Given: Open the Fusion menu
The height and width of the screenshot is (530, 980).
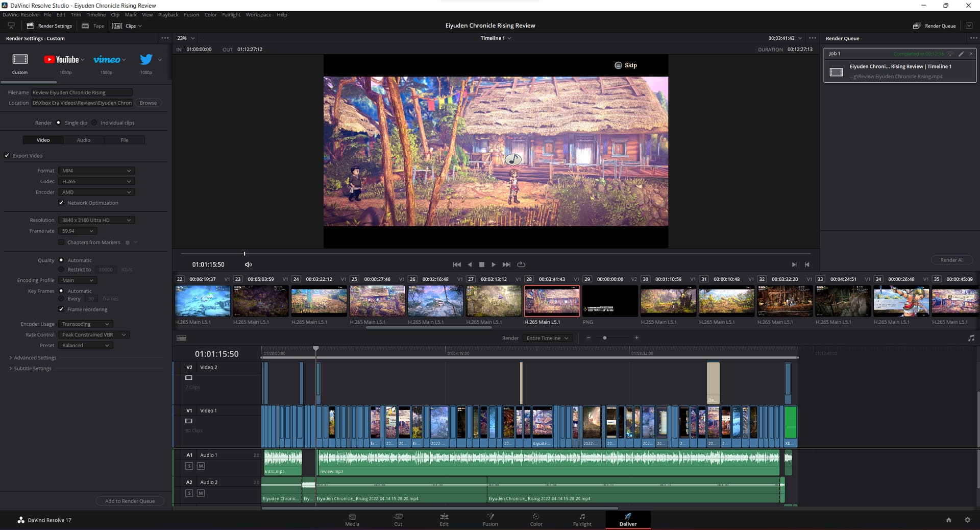Looking at the screenshot, I should pos(191,15).
